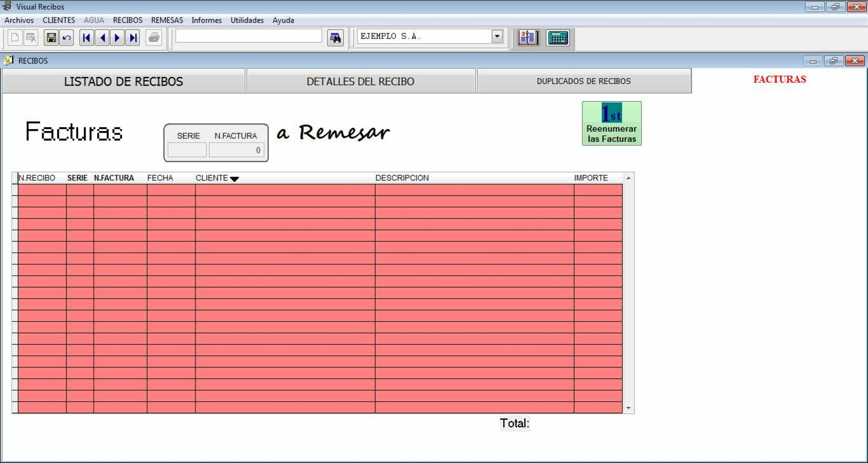Screen dimensions: 868x463
Task: Jump to the first record
Action: click(86, 38)
